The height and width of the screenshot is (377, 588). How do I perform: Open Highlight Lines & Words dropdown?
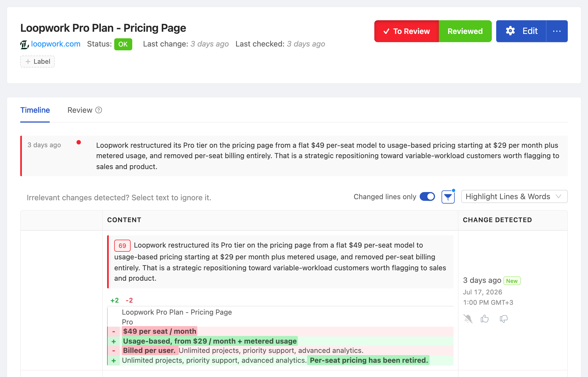click(x=514, y=197)
